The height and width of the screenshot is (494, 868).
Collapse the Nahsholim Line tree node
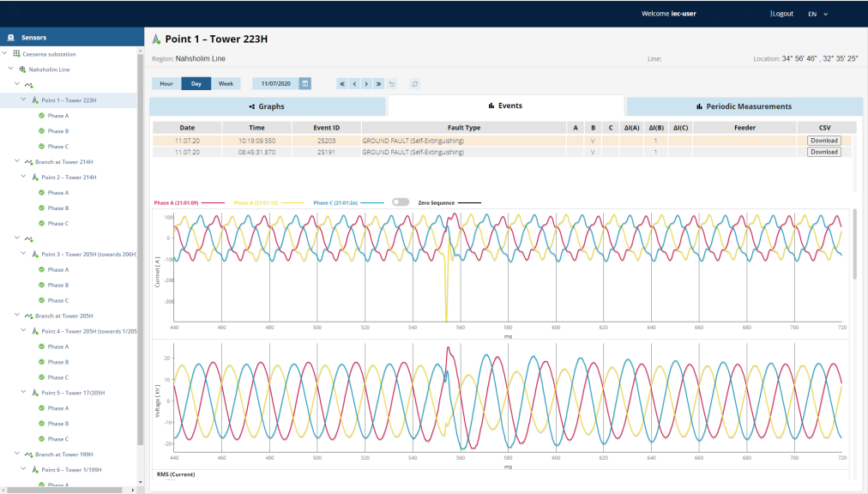(11, 69)
